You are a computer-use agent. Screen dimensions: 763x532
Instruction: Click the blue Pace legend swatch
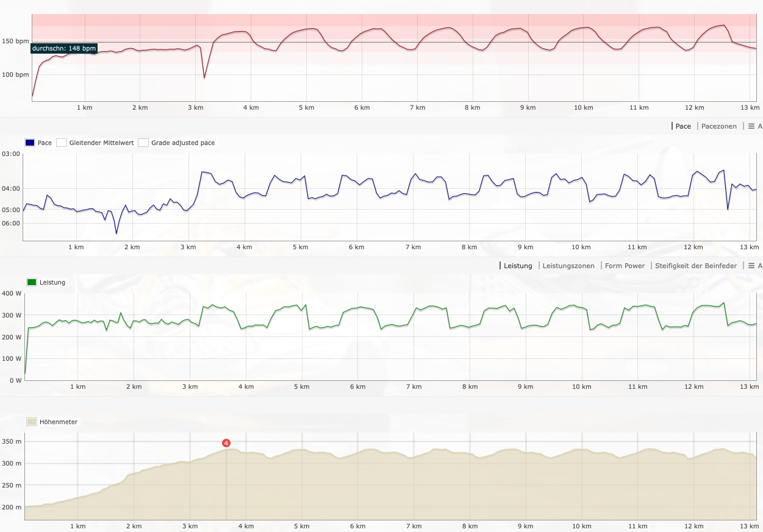click(x=30, y=143)
